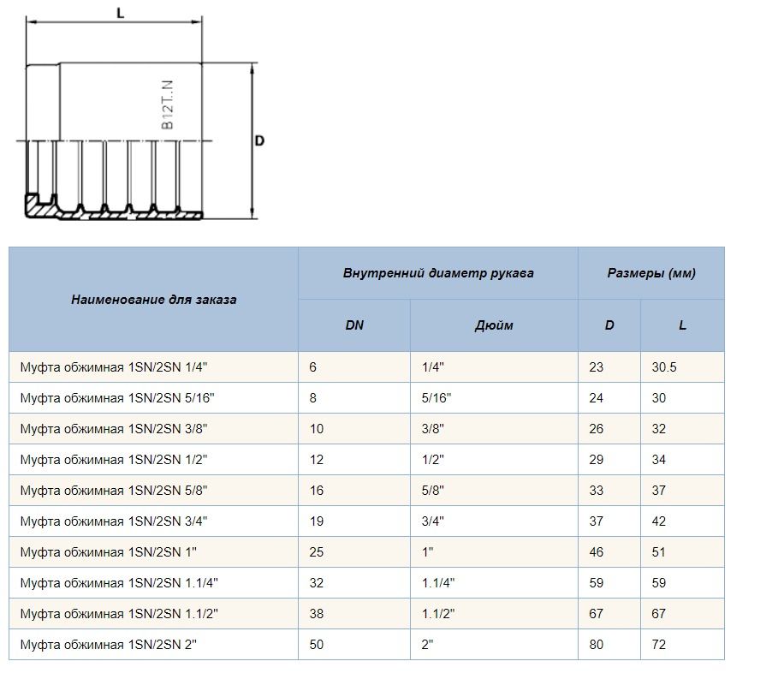Screen dimensions: 784x679
Task: Click the D value 46 cell
Action: pyautogui.click(x=609, y=552)
